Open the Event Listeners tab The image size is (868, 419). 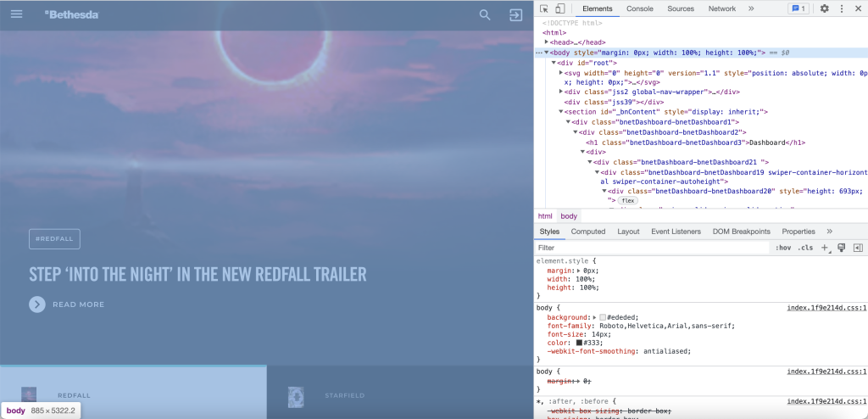(x=676, y=231)
